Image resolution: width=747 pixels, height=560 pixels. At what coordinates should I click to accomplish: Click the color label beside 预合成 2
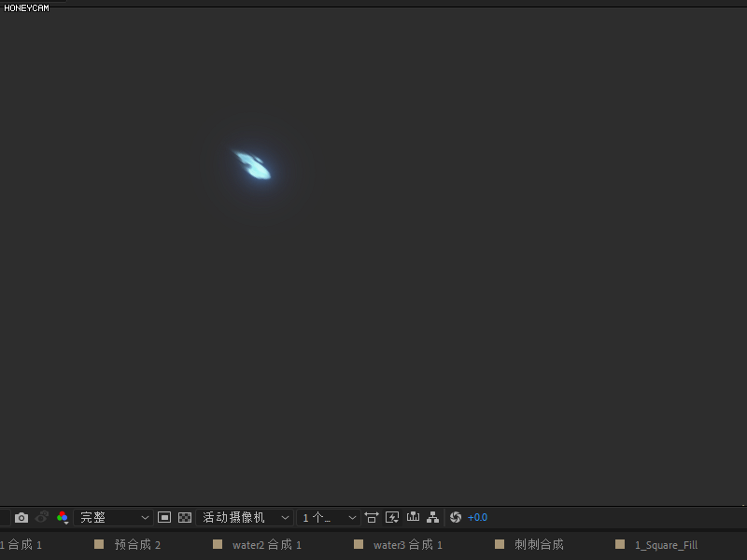[99, 544]
